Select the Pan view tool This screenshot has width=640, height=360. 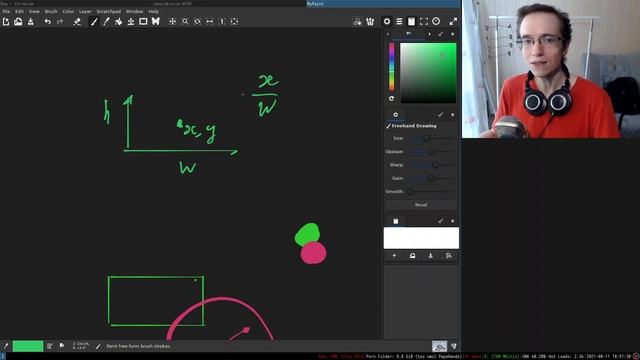pyautogui.click(x=173, y=22)
